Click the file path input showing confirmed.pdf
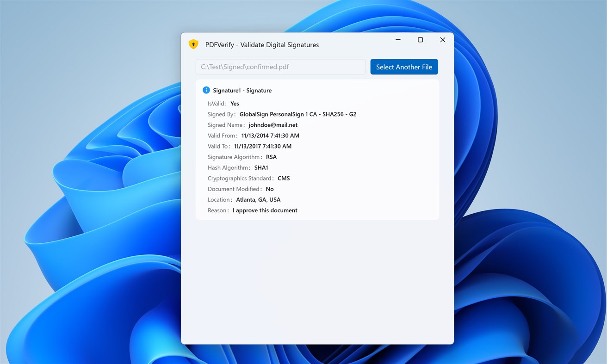Screen dimensions: 607x364 pyautogui.click(x=280, y=67)
